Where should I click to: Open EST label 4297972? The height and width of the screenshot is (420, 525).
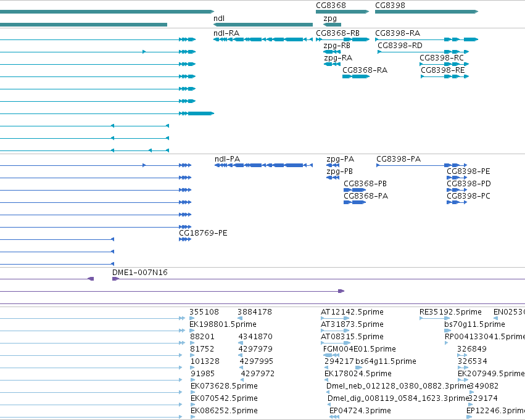point(258,374)
